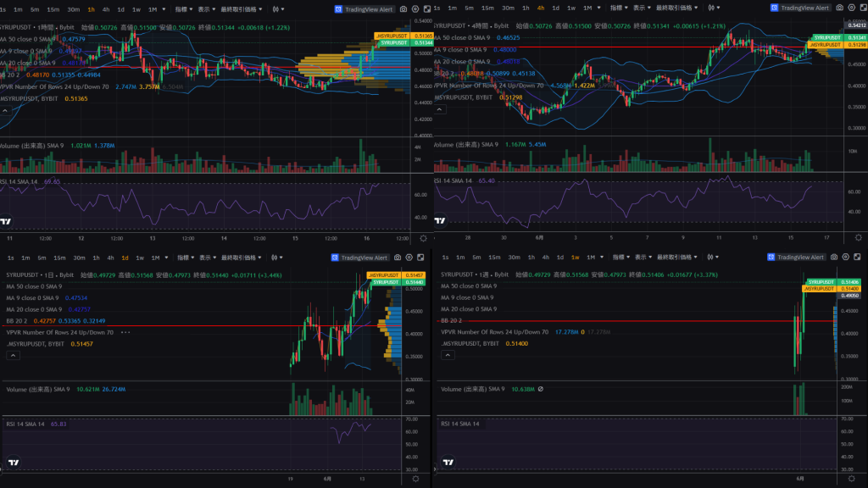The width and height of the screenshot is (868, 488).
Task: Click the .MSYRUPUSDT 0.51365 price label on 1-hour chart
Action: 404,36
